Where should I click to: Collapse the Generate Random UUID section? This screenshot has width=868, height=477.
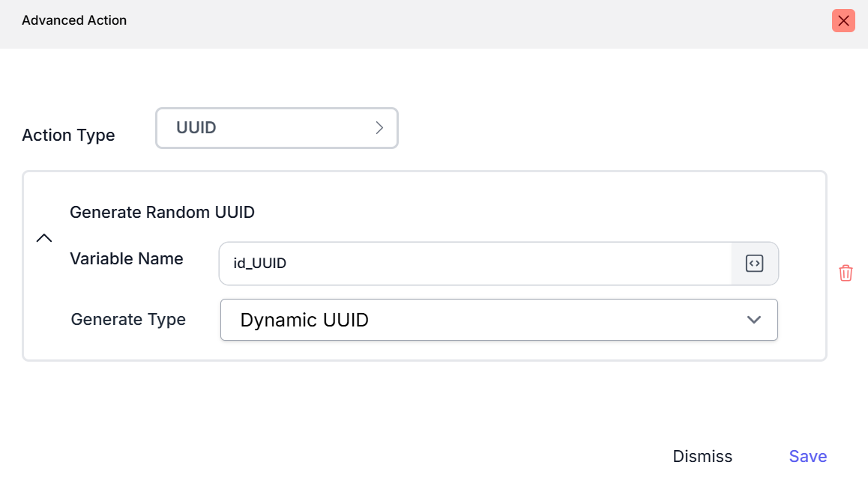click(44, 238)
